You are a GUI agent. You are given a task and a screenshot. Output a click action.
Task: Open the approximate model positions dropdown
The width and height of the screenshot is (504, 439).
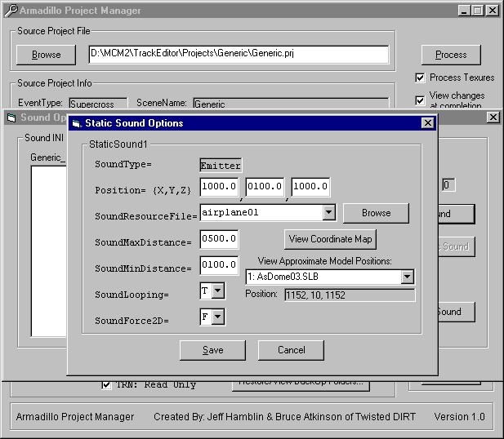pos(407,277)
